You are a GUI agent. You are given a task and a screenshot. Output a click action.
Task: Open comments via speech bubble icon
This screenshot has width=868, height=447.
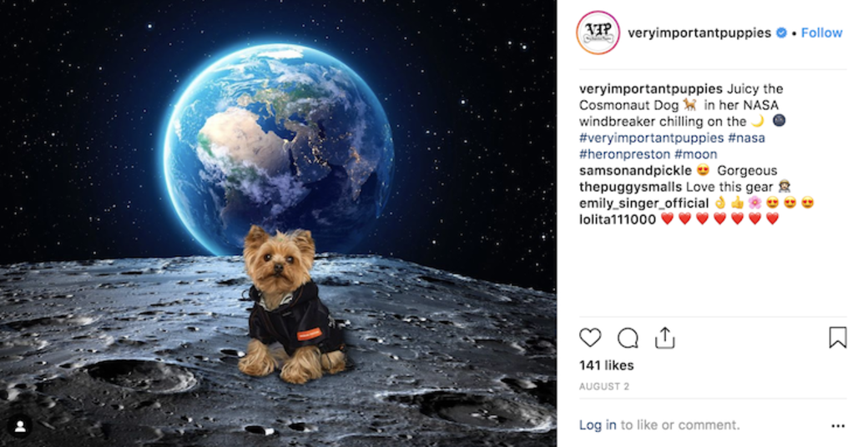pyautogui.click(x=628, y=338)
